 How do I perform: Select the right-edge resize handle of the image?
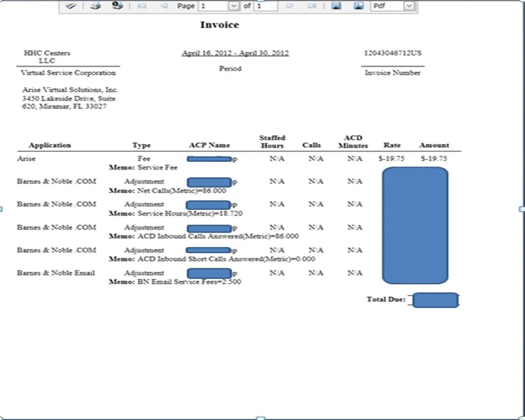click(522, 210)
